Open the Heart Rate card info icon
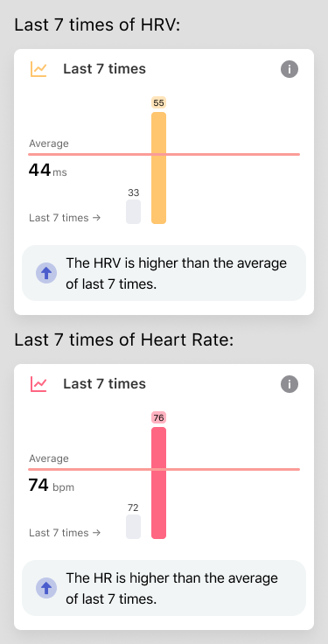This screenshot has width=328, height=644. (x=290, y=384)
